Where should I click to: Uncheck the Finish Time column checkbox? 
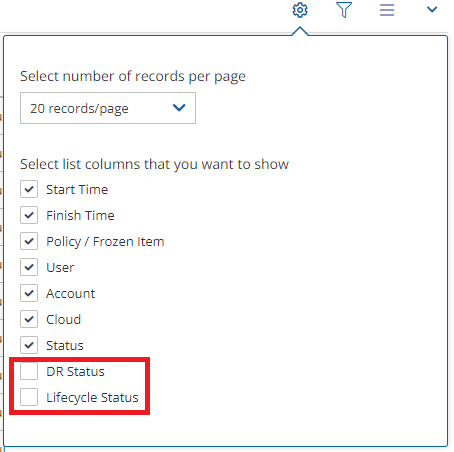click(29, 215)
